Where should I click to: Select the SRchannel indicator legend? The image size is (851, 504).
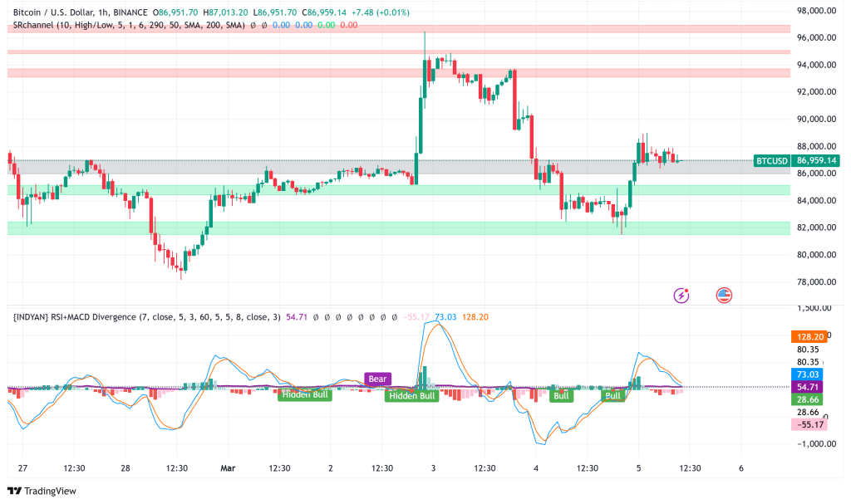coord(129,25)
